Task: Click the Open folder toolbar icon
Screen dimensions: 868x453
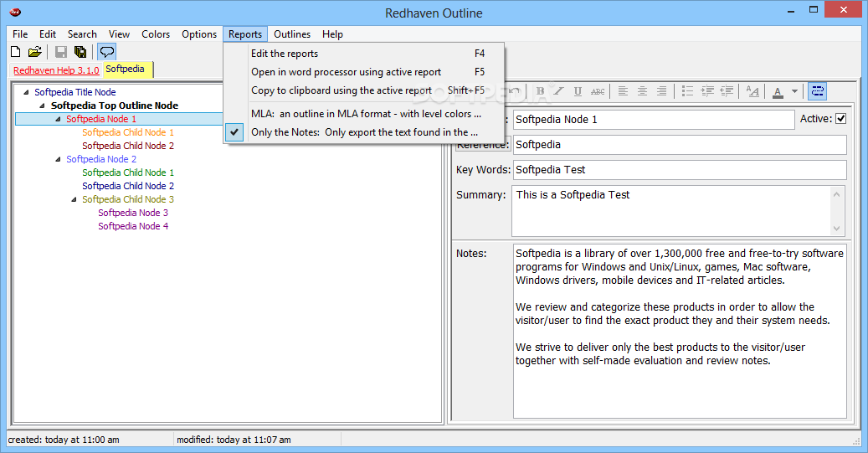Action: tap(35, 52)
